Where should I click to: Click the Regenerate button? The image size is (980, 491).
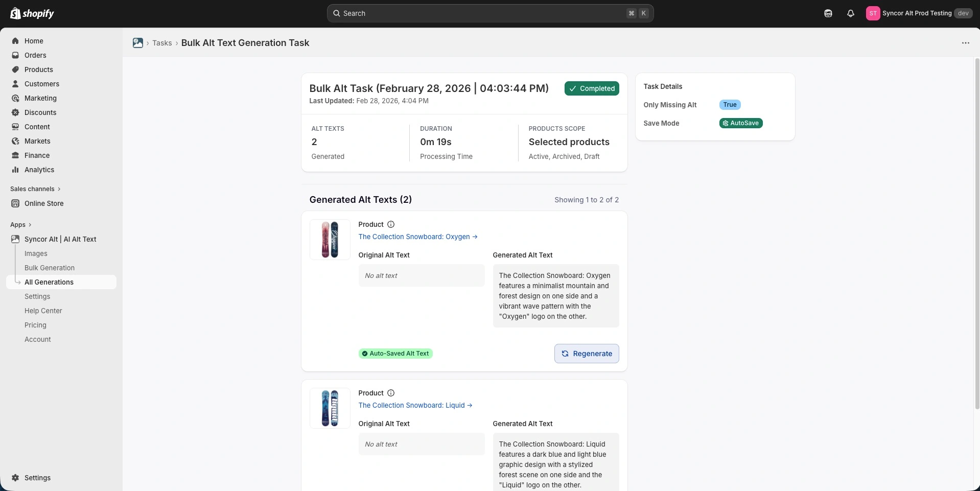(x=586, y=354)
